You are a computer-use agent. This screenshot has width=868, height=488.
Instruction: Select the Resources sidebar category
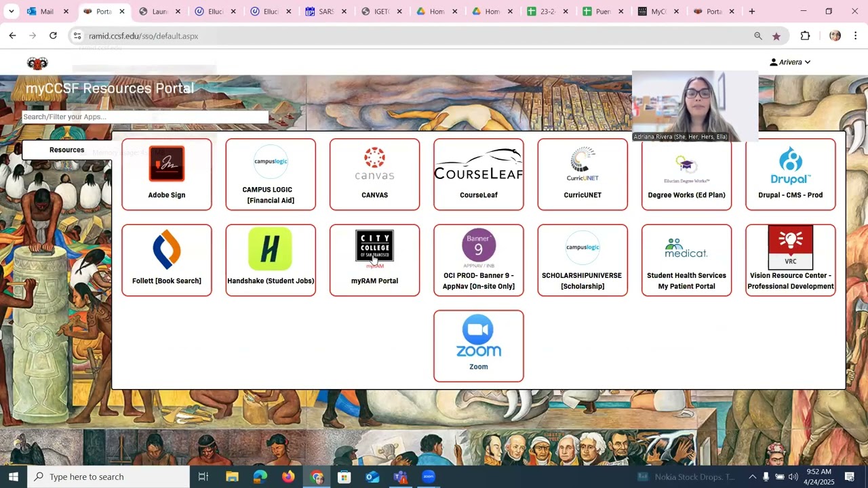point(66,150)
